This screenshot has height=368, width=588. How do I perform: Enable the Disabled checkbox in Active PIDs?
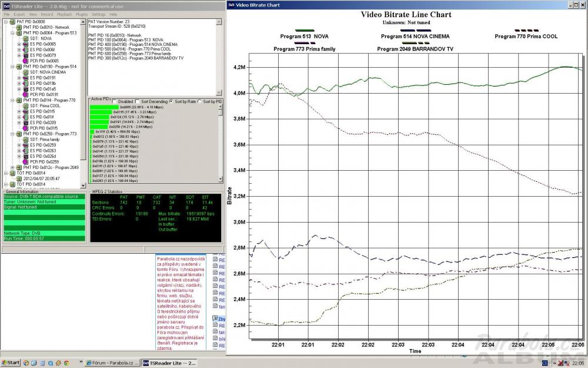(x=114, y=101)
